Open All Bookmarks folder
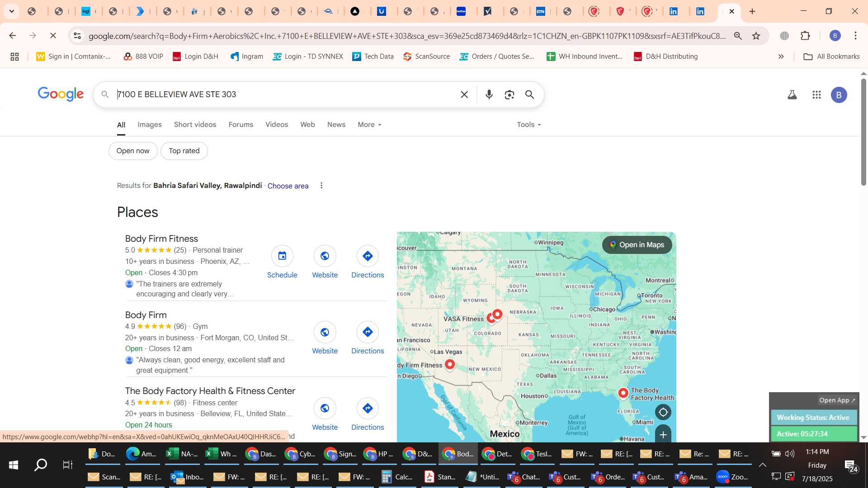The image size is (868, 488). 831,56
